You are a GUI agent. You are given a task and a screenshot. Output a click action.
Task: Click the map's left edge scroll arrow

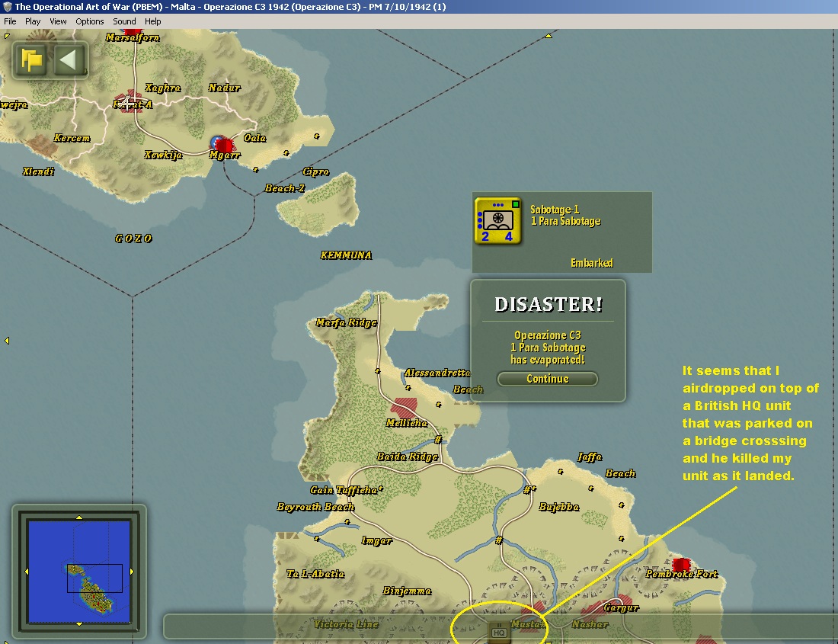(6, 341)
